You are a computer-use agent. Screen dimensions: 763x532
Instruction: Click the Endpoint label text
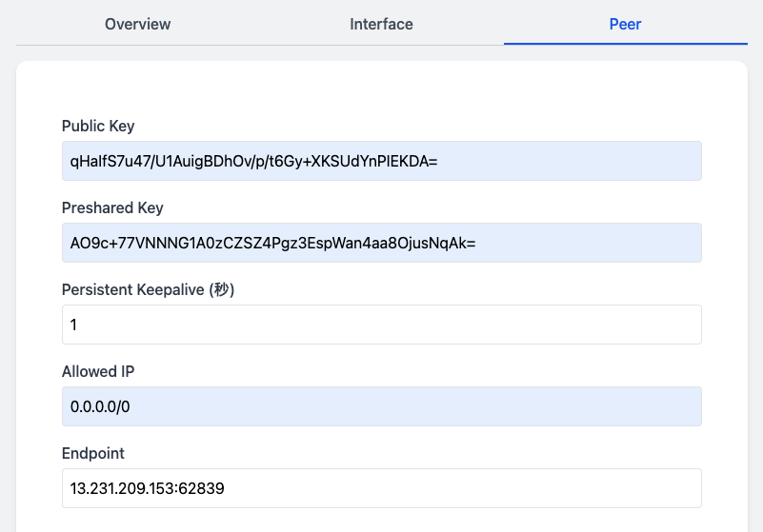tap(93, 453)
